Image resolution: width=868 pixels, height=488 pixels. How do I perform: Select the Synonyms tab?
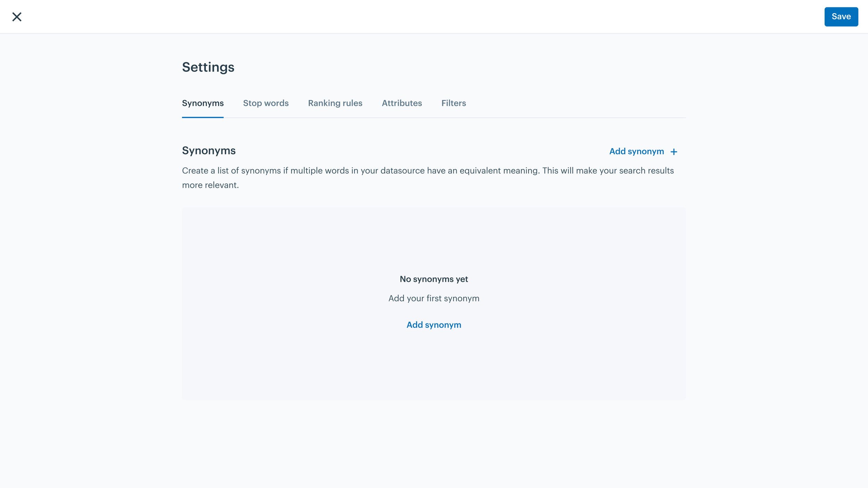pyautogui.click(x=203, y=103)
